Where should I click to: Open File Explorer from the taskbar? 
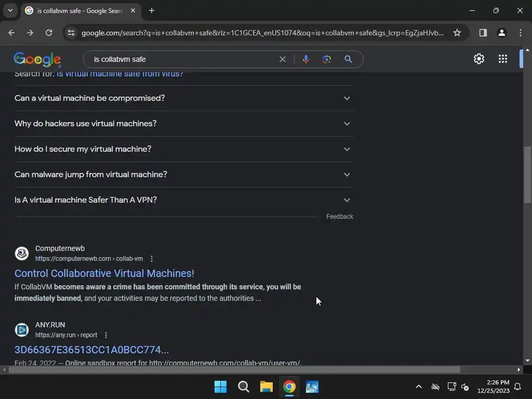pos(267,387)
